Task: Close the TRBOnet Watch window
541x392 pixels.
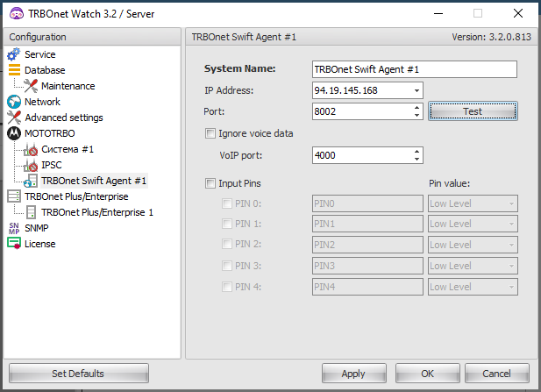Action: tap(518, 14)
